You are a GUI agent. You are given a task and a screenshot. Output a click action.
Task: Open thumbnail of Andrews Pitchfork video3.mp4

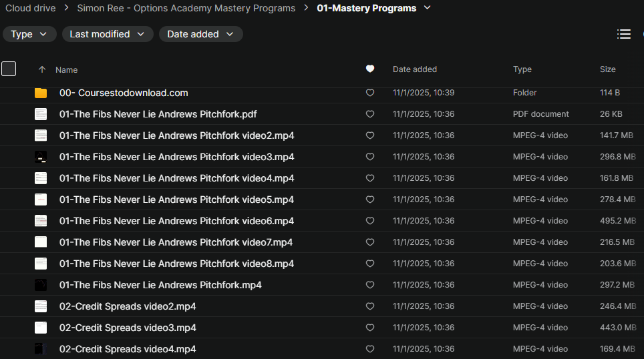(41, 157)
